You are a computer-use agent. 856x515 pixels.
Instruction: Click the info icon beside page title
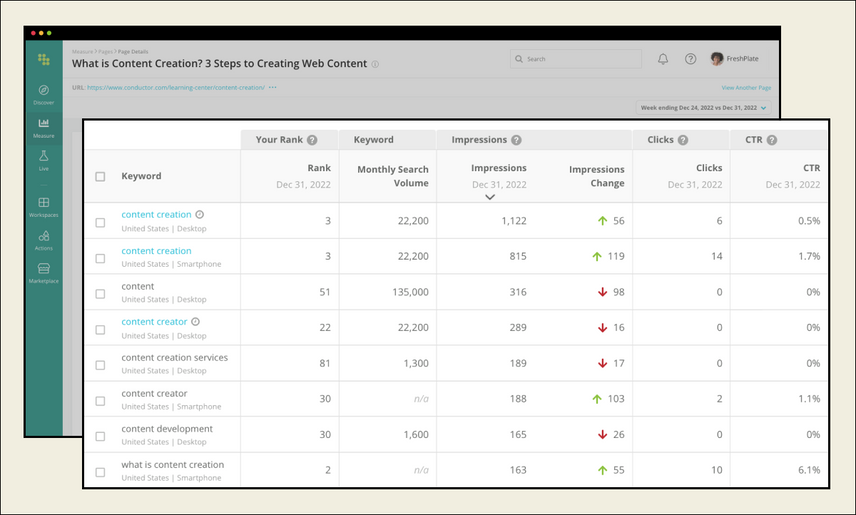click(375, 64)
